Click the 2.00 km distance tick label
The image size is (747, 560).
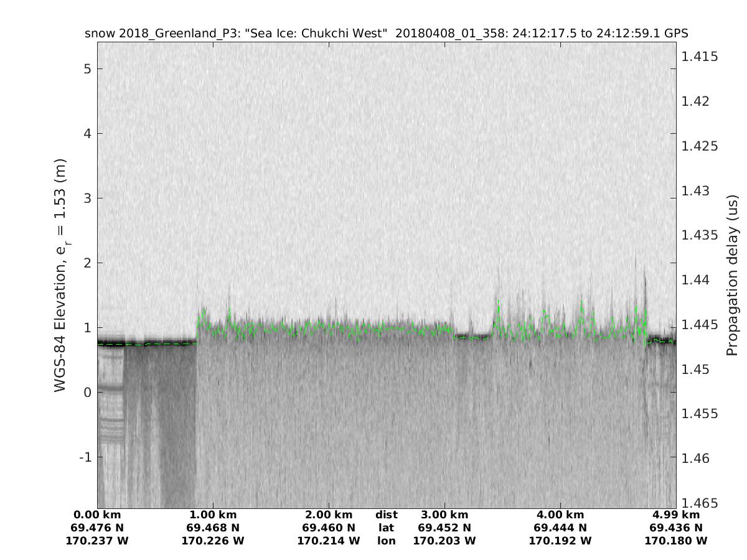click(329, 515)
